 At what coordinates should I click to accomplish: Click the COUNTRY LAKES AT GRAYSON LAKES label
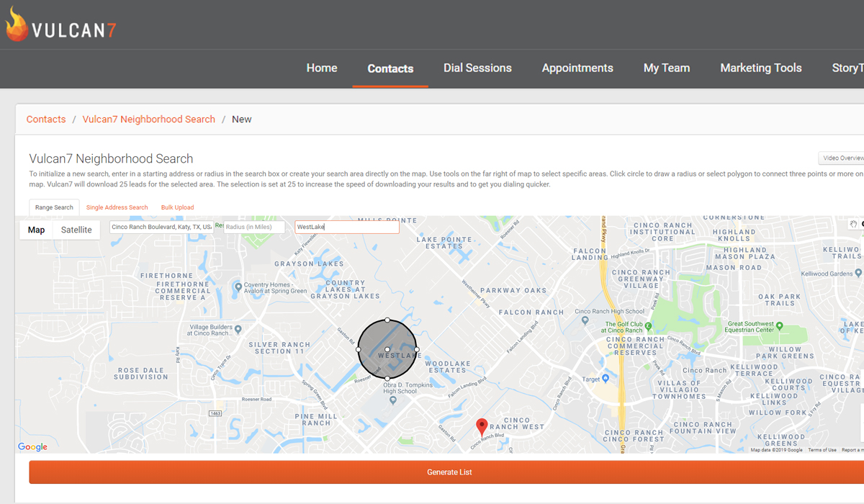346,289
